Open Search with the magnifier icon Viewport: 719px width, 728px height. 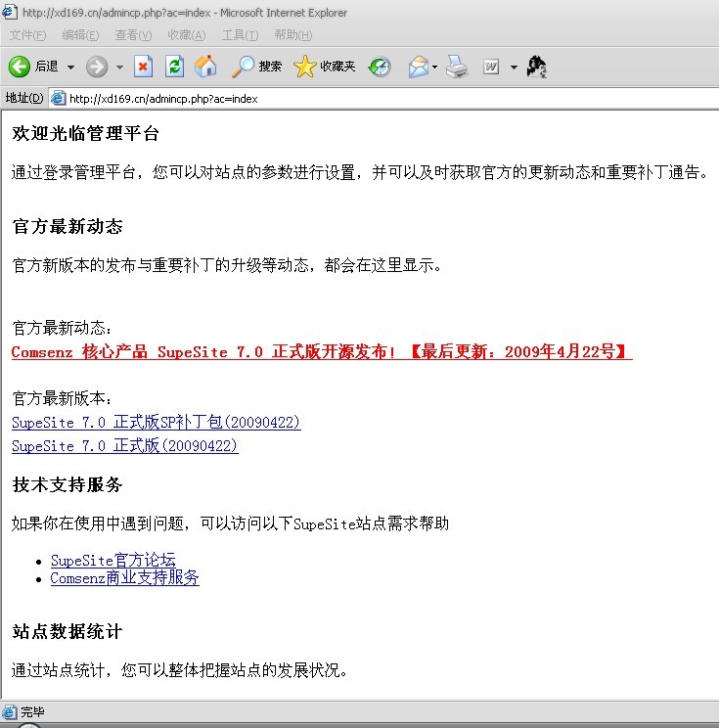coord(243,67)
